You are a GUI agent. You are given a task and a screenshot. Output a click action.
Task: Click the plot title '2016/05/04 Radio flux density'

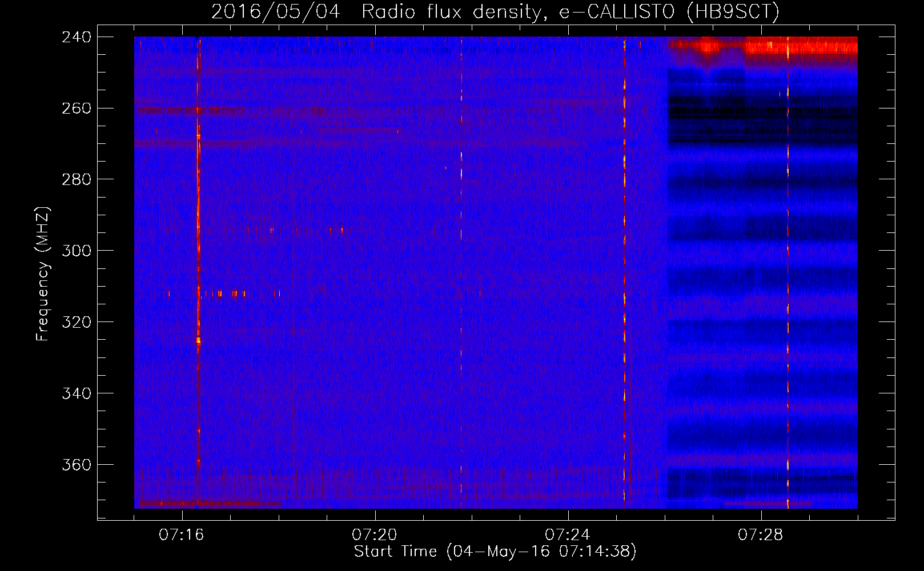[x=495, y=11]
